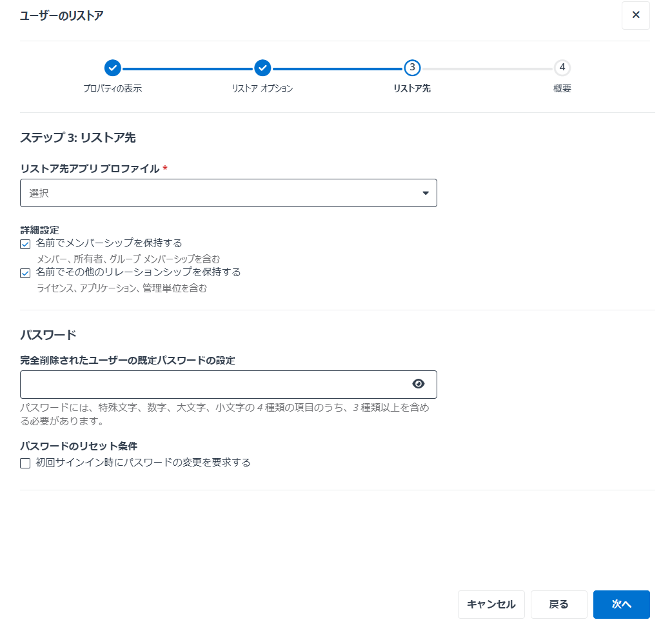Click the dropdown arrow in the profile selector
672x622 pixels.
426,194
